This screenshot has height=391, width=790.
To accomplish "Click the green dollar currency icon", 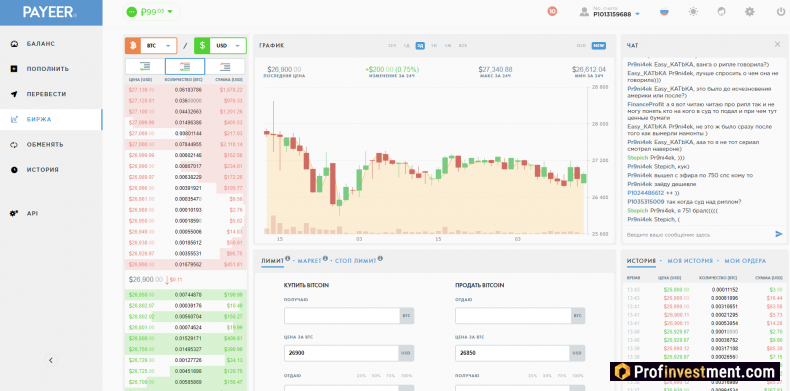I will [x=202, y=45].
